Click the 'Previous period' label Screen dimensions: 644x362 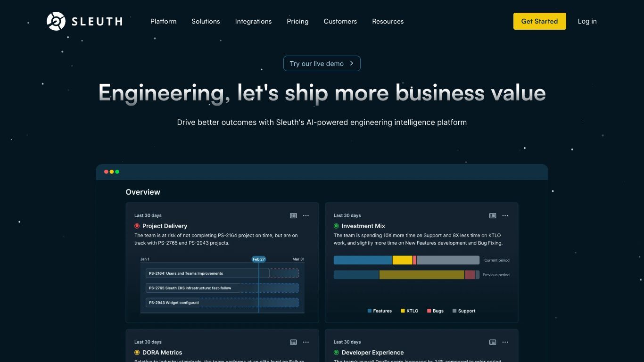click(x=496, y=275)
